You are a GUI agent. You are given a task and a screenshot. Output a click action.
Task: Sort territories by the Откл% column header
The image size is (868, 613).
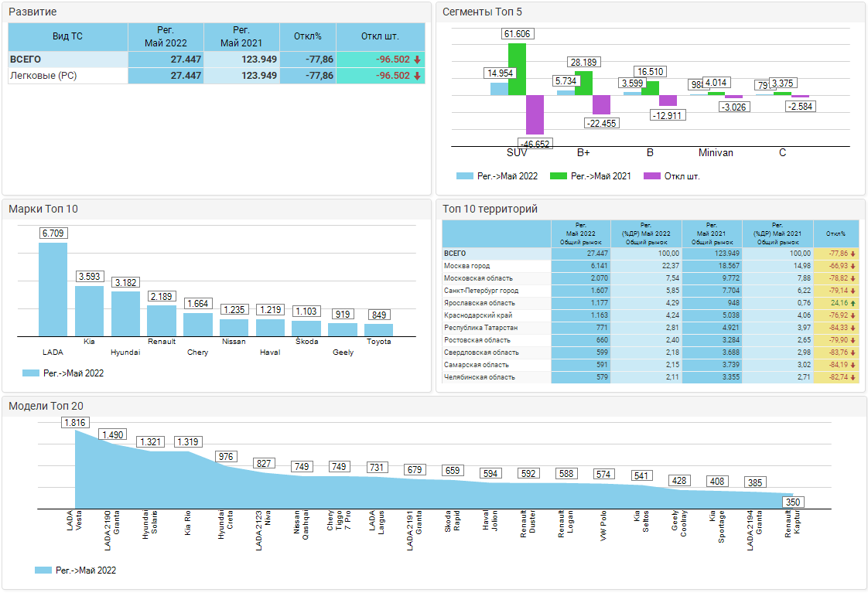(836, 233)
